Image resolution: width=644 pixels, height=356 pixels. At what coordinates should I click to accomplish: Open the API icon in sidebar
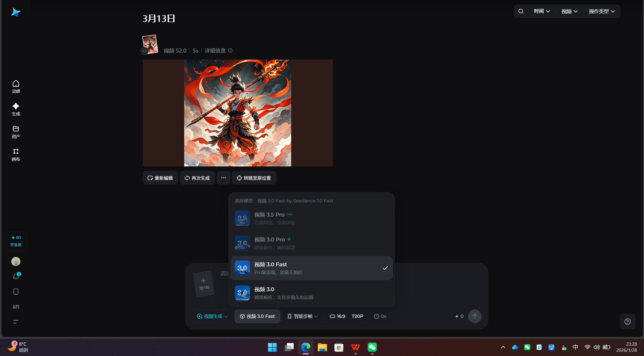pyautogui.click(x=16, y=307)
